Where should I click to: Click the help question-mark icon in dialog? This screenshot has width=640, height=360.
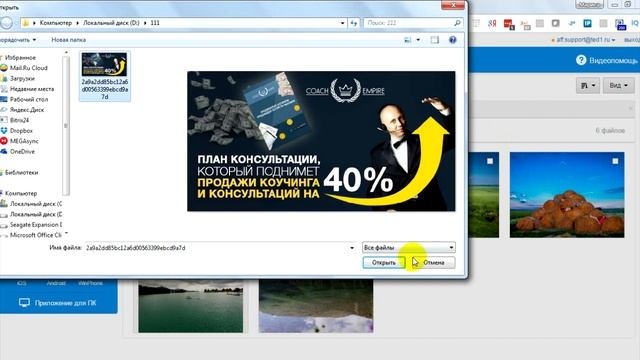tap(452, 40)
